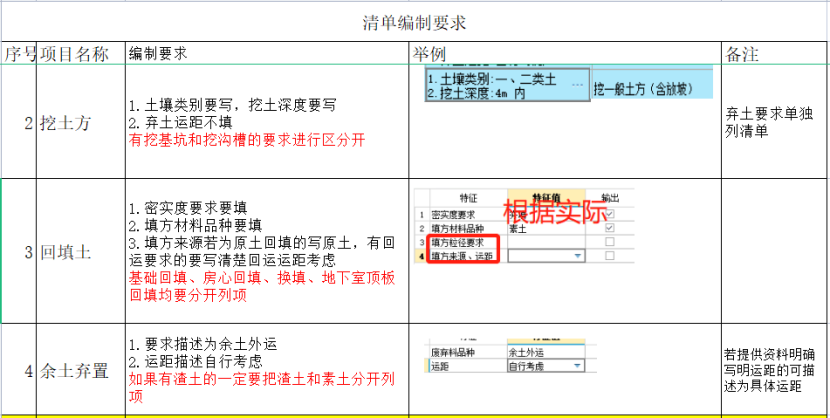This screenshot has height=418, width=830.
Task: Expand the 运距 自行考虑 dropdown
Action: tap(577, 367)
